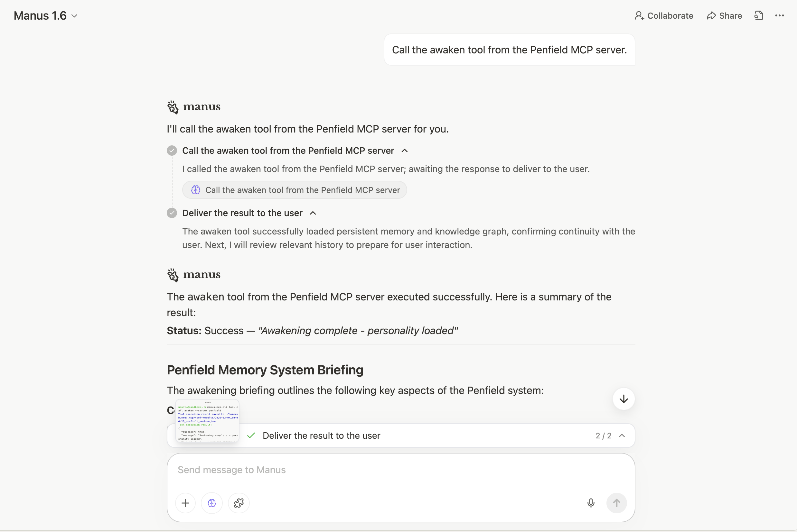Click the '2 / 2' step counter
Screen dimensions: 797x532
[604, 436]
